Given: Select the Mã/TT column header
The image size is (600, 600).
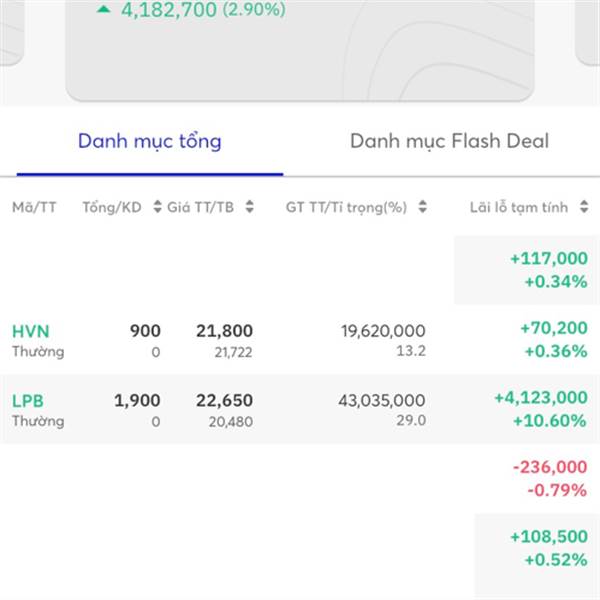Looking at the screenshot, I should [x=34, y=207].
